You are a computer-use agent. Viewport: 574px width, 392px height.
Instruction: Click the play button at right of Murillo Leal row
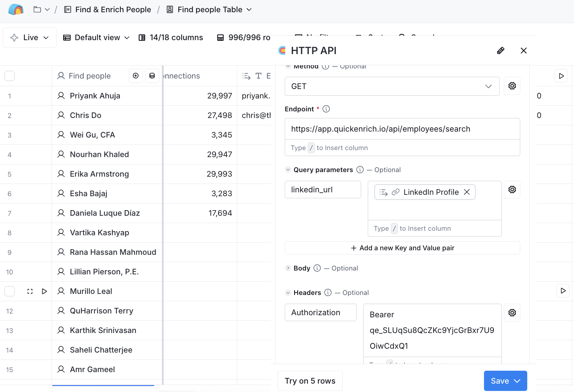coord(563,291)
